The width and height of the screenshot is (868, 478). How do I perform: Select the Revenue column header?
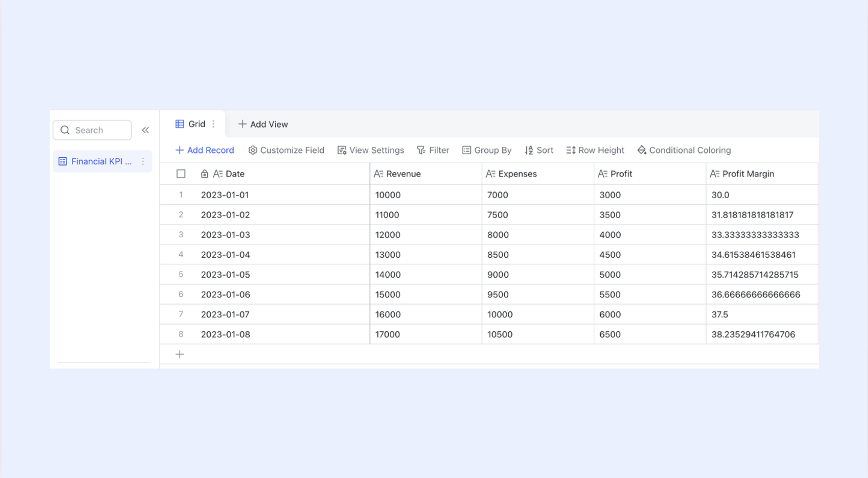click(x=426, y=174)
